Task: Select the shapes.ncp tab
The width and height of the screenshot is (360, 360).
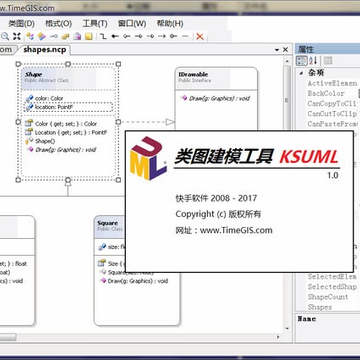Action: pos(45,50)
